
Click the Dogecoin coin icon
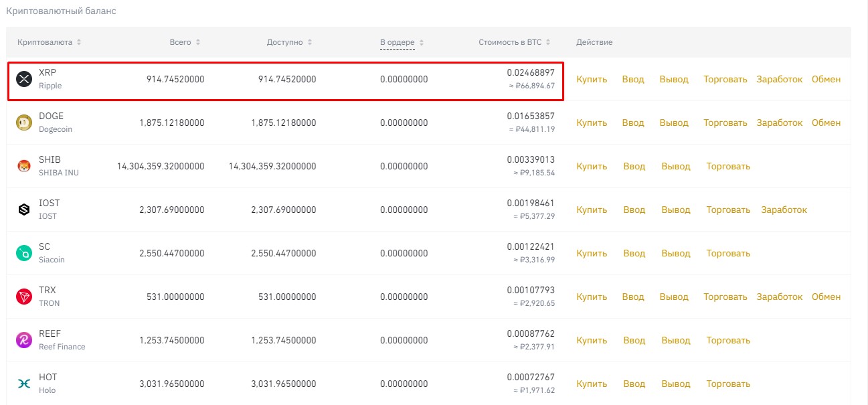click(x=24, y=123)
